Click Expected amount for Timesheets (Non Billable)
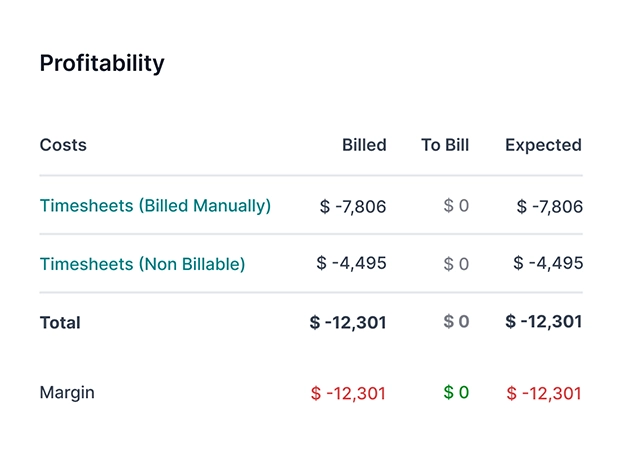The height and width of the screenshot is (450, 630). (x=548, y=263)
